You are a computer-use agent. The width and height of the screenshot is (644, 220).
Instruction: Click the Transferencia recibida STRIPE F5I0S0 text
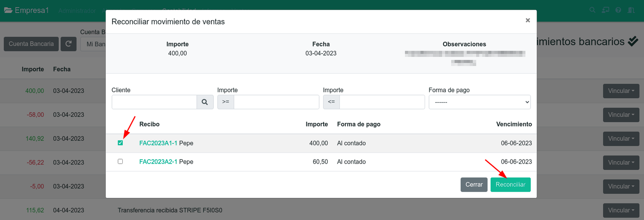tap(170, 210)
